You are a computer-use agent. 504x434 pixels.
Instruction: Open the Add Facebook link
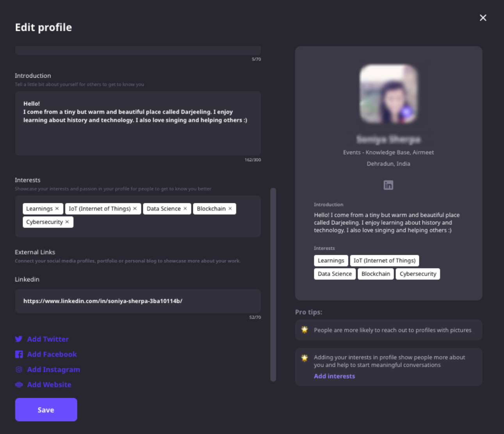(52, 354)
